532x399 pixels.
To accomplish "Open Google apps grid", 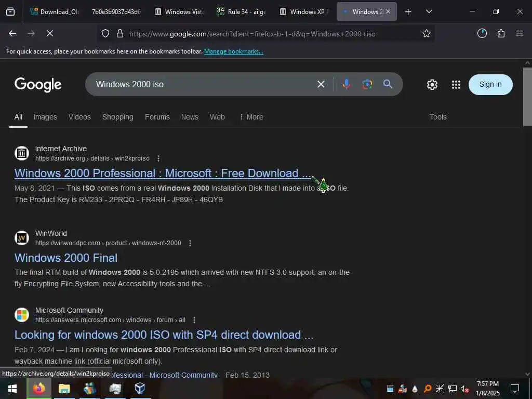I will (456, 85).
